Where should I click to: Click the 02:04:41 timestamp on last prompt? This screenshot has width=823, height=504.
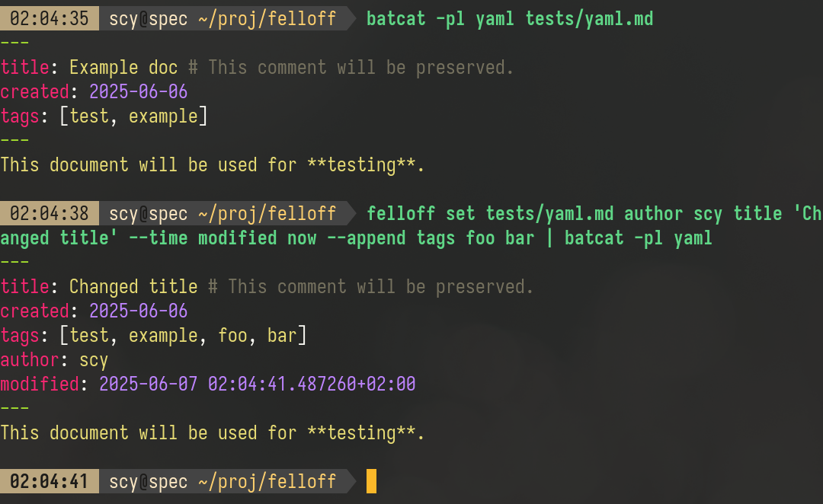tap(50, 481)
